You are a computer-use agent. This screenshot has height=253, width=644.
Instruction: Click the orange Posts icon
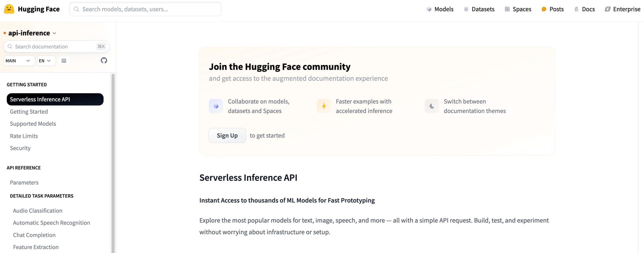[x=544, y=9]
